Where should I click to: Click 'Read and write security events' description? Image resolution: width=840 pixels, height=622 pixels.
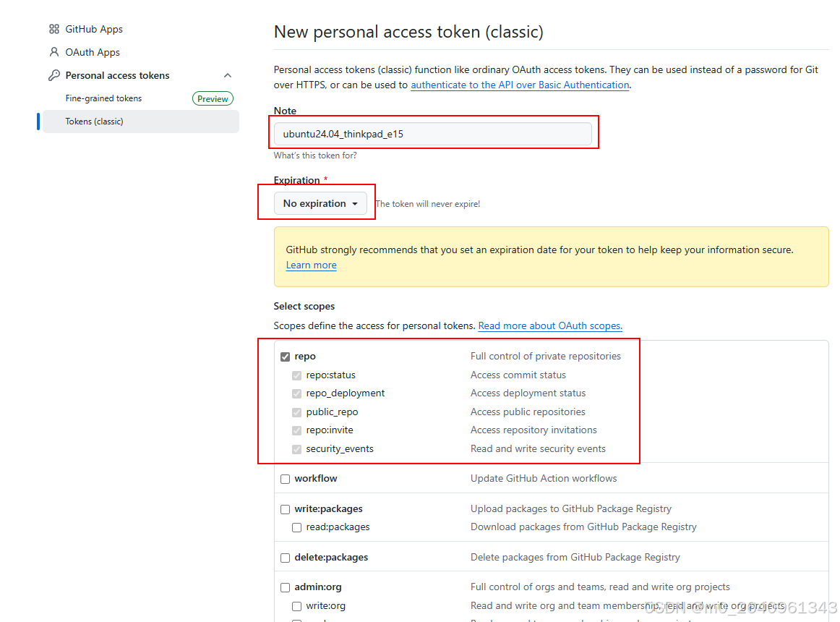pyautogui.click(x=538, y=449)
